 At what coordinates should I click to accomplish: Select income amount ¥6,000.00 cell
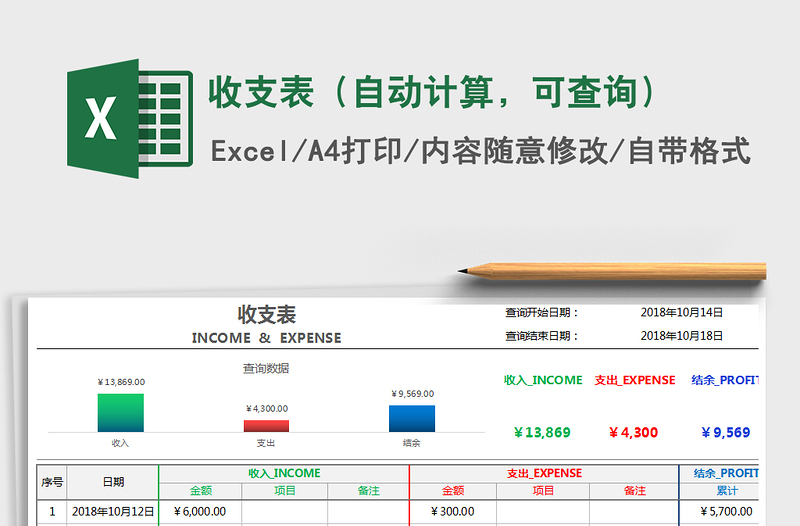pos(201,512)
